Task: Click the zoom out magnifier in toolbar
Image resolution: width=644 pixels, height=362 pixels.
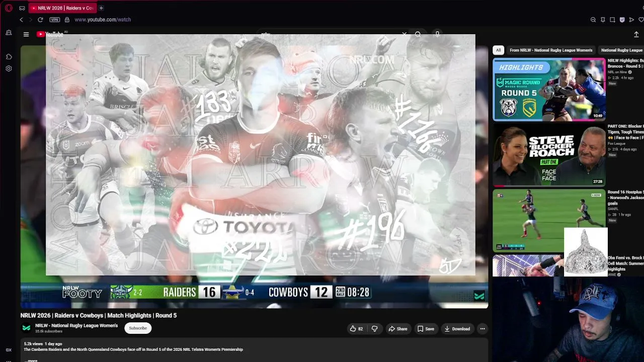Action: point(593,20)
